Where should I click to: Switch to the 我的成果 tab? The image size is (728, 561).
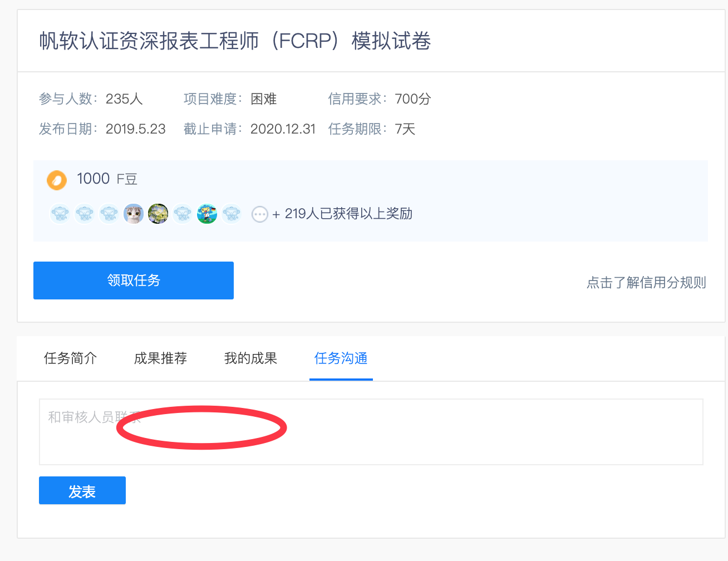tap(251, 358)
